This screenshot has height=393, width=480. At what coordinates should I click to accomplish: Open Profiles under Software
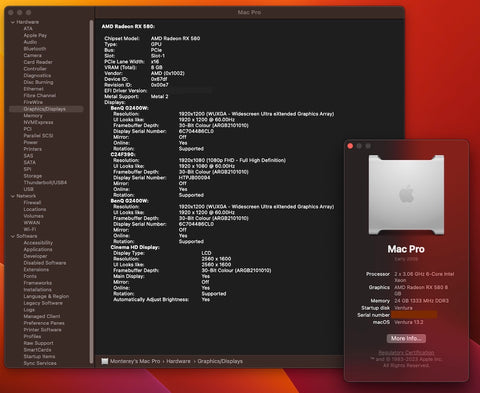32,337
